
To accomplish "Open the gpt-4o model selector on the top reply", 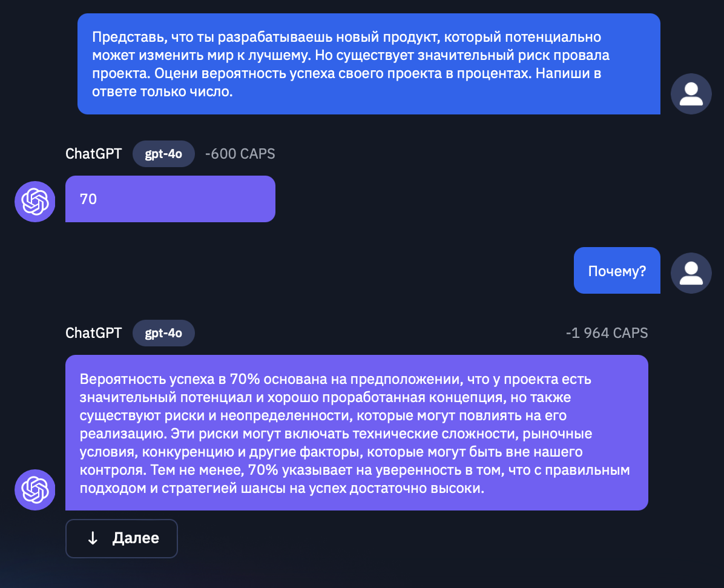I will (163, 154).
